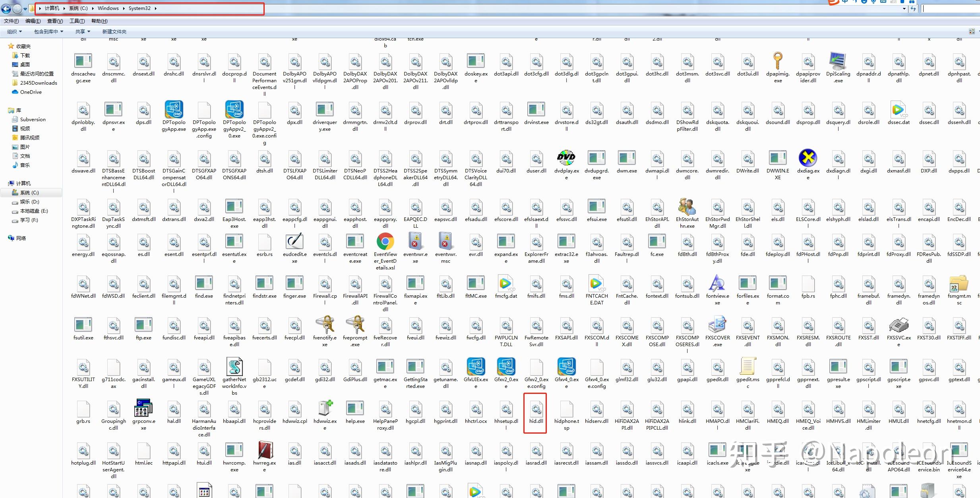980x498 pixels.
Task: Open OneDrive in sidebar
Action: (31, 92)
